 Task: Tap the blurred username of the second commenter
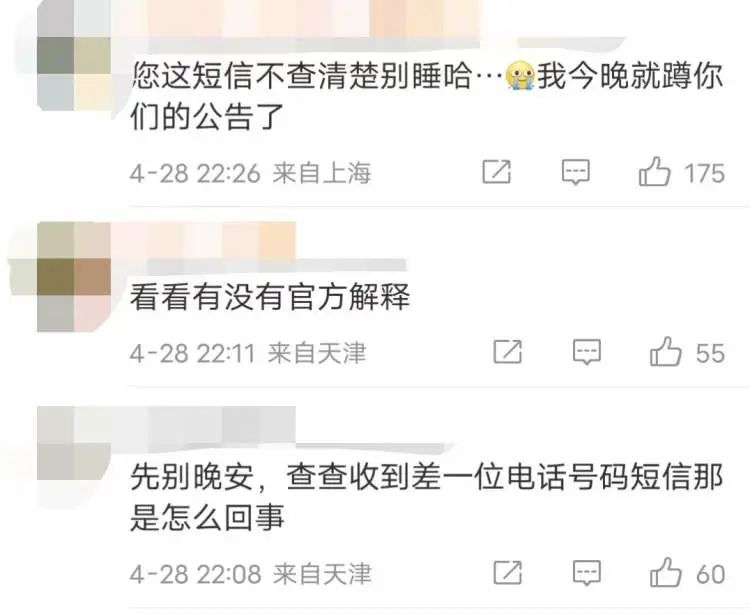[x=203, y=241]
